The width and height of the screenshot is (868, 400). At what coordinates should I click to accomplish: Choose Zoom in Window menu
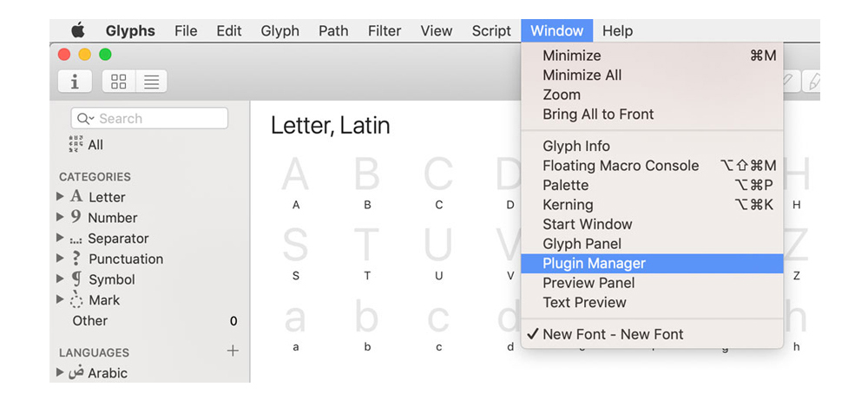pyautogui.click(x=652, y=95)
